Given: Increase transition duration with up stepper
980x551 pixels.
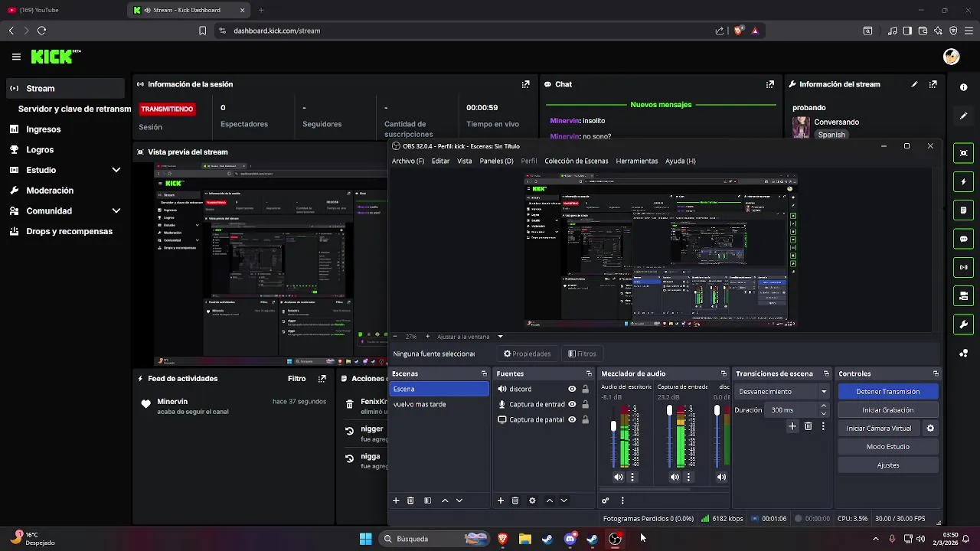Looking at the screenshot, I should (x=824, y=406).
